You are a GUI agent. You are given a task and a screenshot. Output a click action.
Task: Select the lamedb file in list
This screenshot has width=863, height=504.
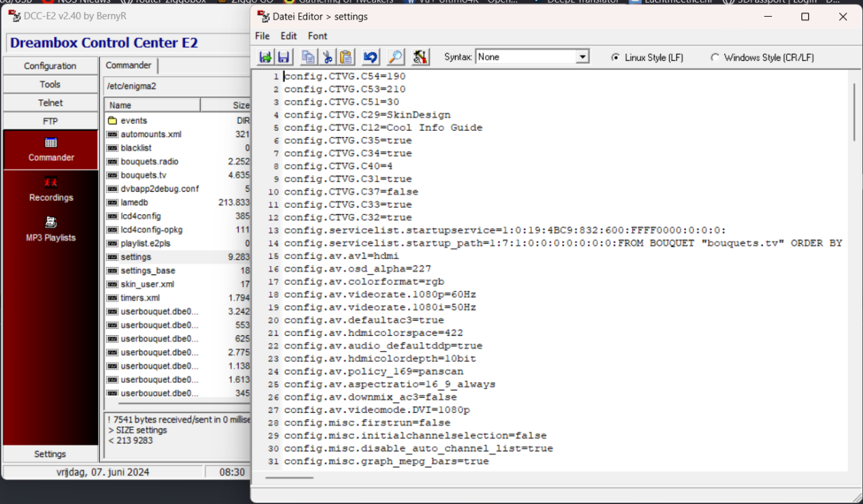point(134,202)
